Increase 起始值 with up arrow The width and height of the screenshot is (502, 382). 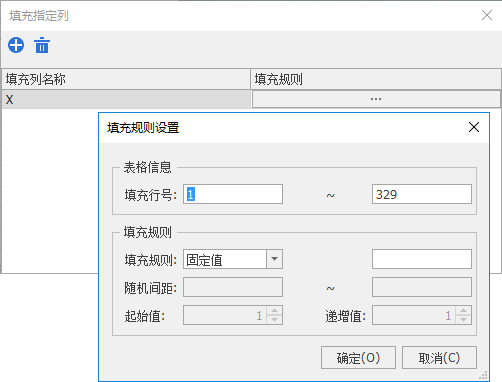point(274,311)
